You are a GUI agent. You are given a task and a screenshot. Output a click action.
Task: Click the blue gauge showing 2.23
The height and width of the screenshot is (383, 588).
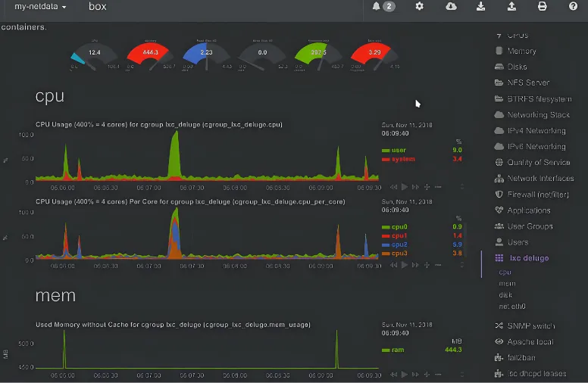tap(206, 55)
